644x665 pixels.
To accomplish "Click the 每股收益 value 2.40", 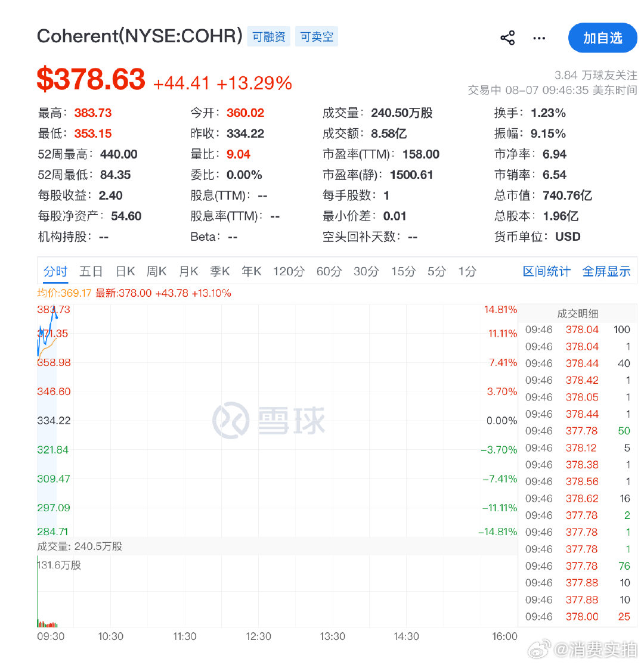I will coord(110,195).
